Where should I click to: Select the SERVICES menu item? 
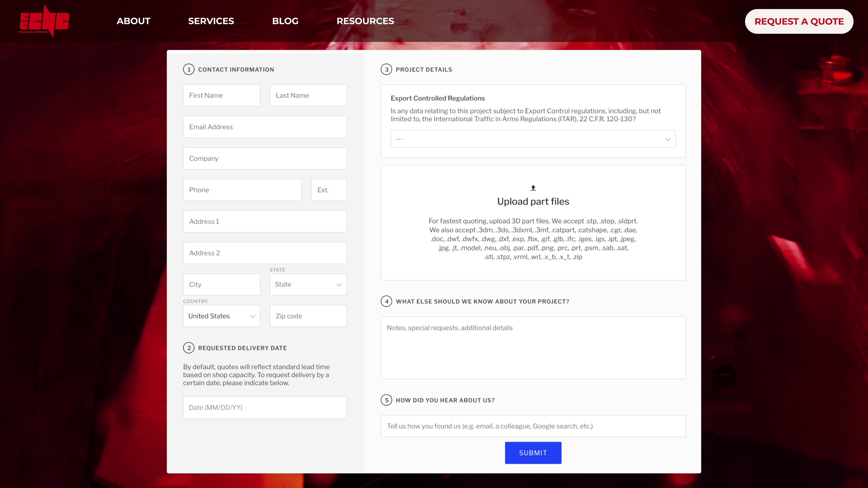click(x=211, y=21)
